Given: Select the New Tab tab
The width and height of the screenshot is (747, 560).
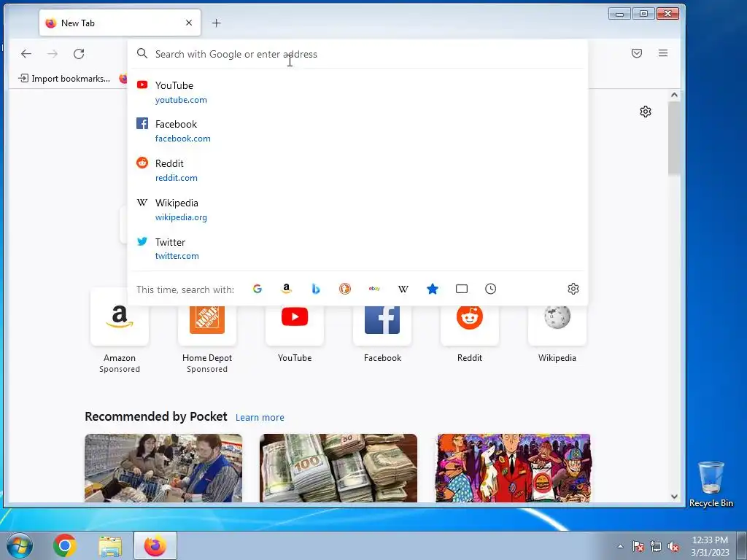Looking at the screenshot, I should point(120,23).
